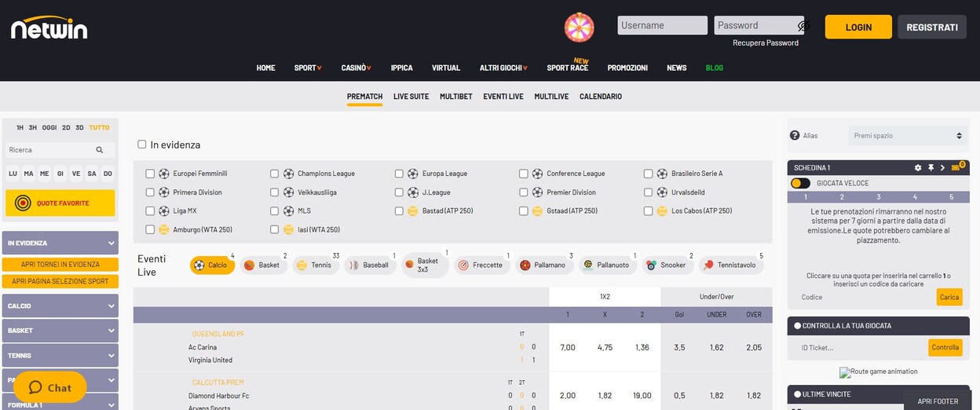Toggle the Giocata Veloce switch
The height and width of the screenshot is (410, 980).
(800, 183)
